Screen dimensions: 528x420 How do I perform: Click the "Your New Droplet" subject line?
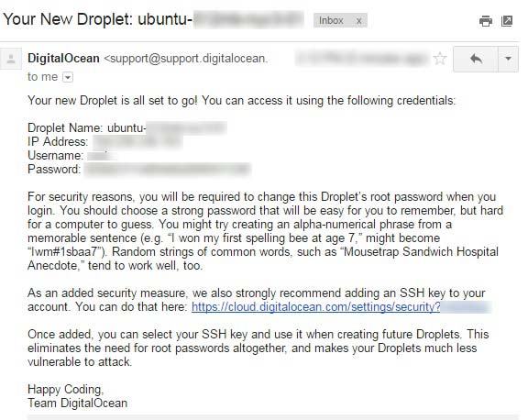tap(153, 19)
